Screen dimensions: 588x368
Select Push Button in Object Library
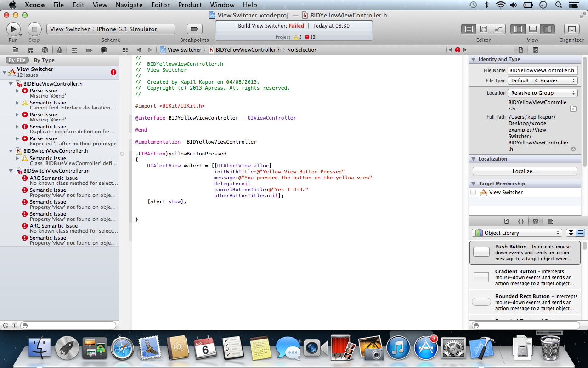coord(525,253)
